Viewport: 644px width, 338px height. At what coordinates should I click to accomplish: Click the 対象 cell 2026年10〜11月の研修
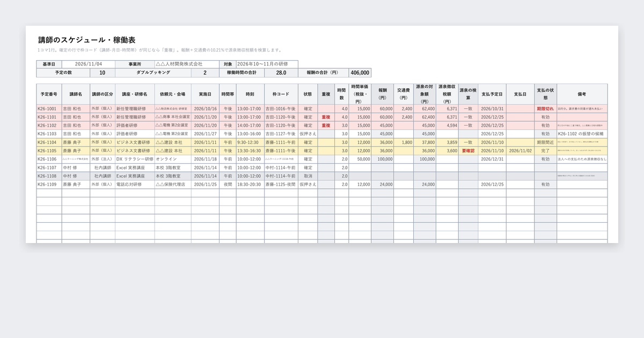click(x=267, y=64)
